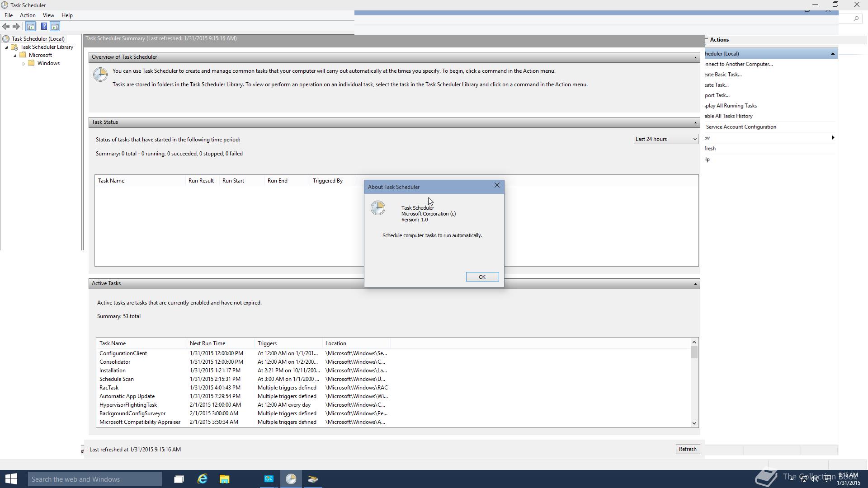Viewport: 868px width, 488px height.
Task: Select Task Scheduler (Local) tree node
Action: 38,39
